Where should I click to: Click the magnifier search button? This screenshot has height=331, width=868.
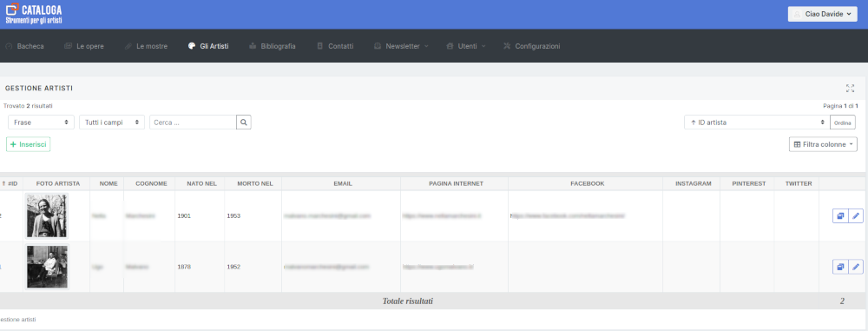click(244, 122)
